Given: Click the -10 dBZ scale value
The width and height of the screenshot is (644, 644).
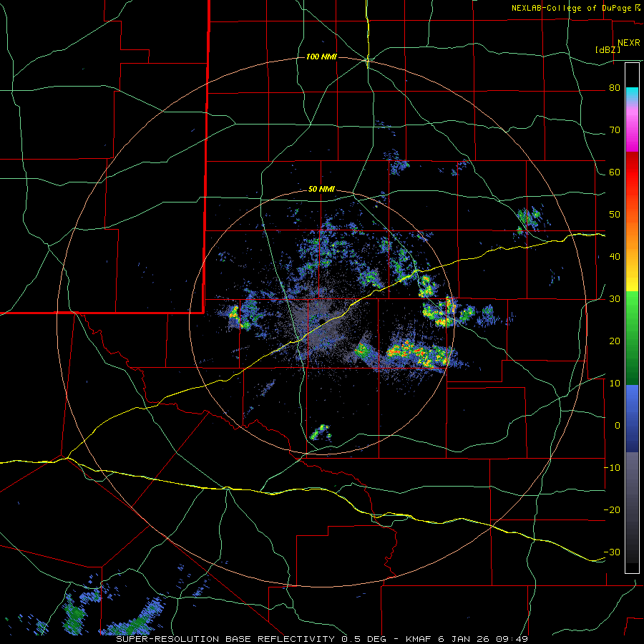Looking at the screenshot, I should click(x=612, y=468).
